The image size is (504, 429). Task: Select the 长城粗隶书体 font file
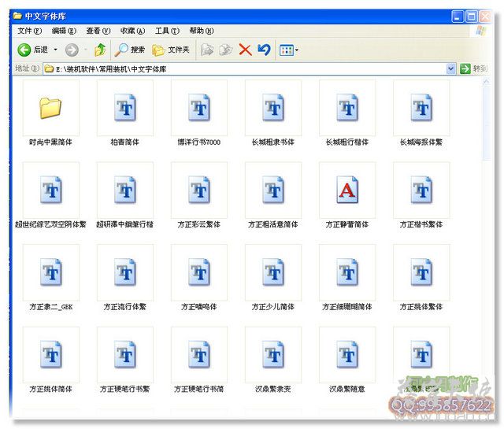click(273, 113)
